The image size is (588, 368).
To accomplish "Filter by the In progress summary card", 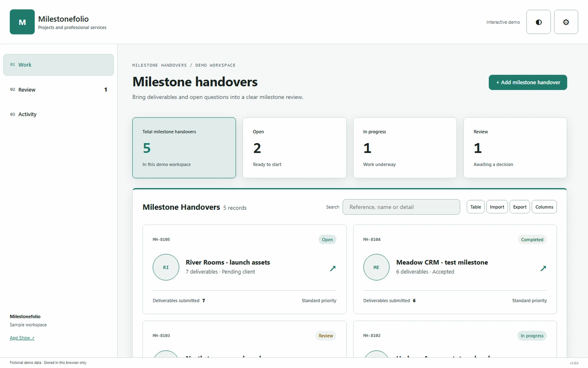I will coord(405,148).
